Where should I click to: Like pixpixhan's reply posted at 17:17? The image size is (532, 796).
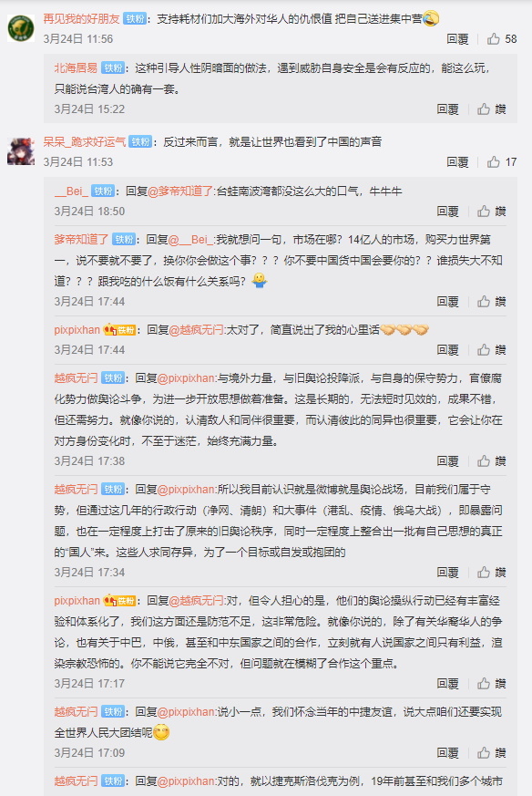point(491,683)
